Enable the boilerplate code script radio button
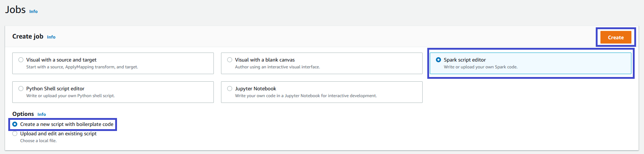This screenshot has height=154, width=644. 15,124
